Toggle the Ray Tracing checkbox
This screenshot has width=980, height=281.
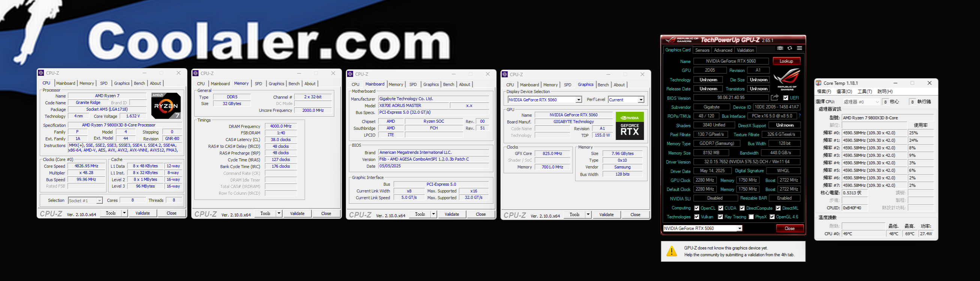click(x=720, y=217)
